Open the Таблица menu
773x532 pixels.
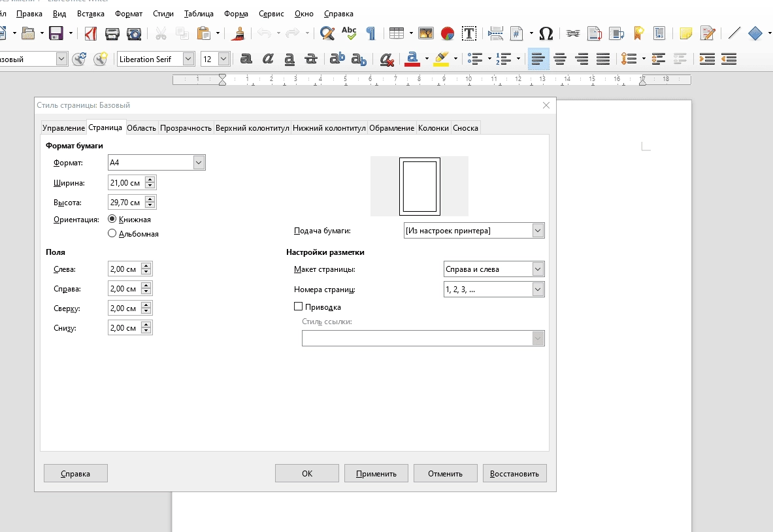[199, 14]
